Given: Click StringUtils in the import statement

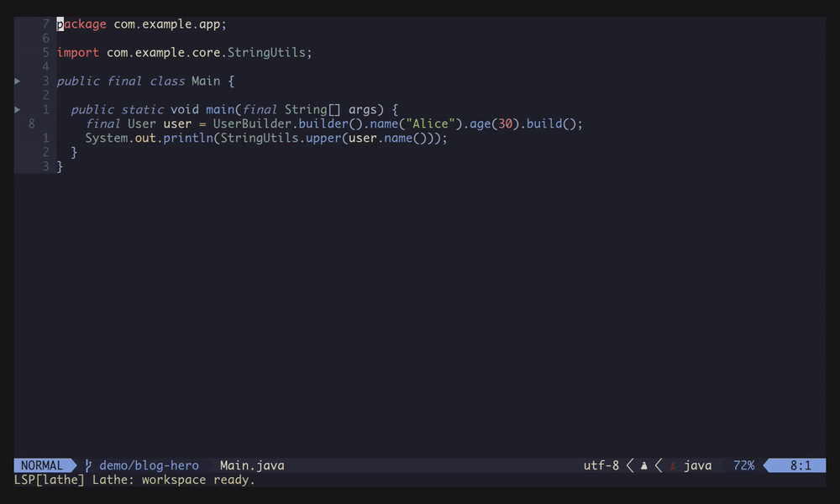Looking at the screenshot, I should [266, 52].
